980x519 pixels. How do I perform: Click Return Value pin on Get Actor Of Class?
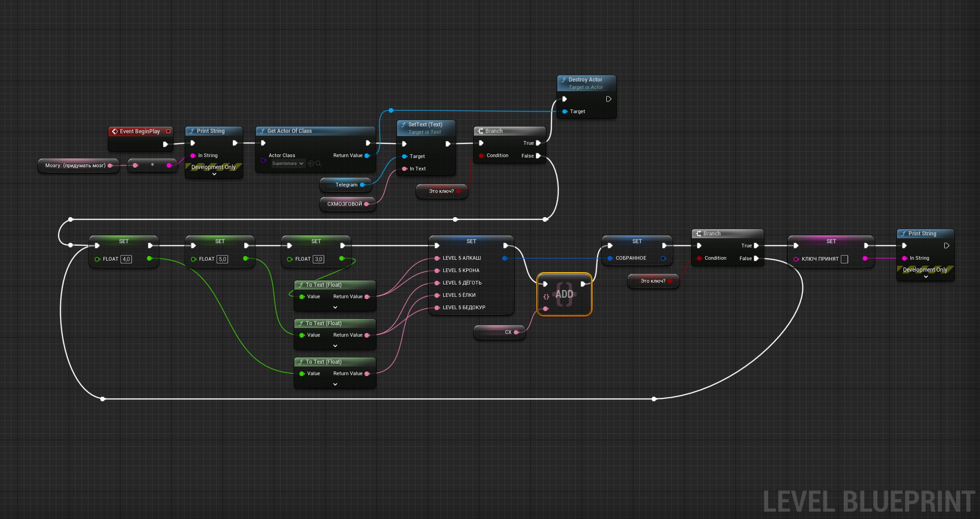click(x=367, y=156)
